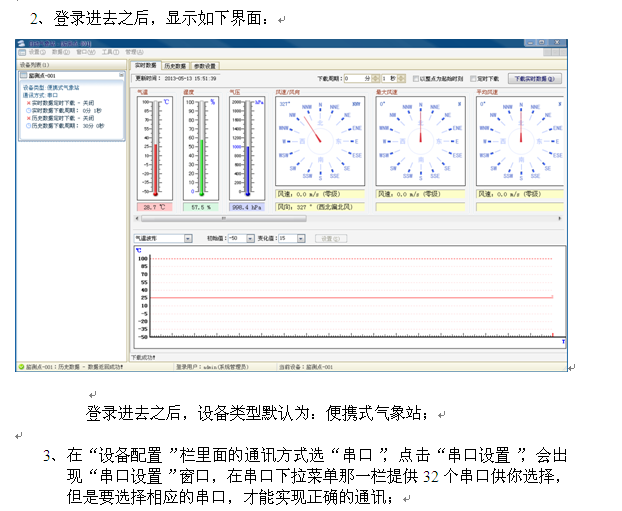Viewport: 622px width, 511px height.
Task: Open the 气温波形 waveform dropdown
Action: pos(189,239)
